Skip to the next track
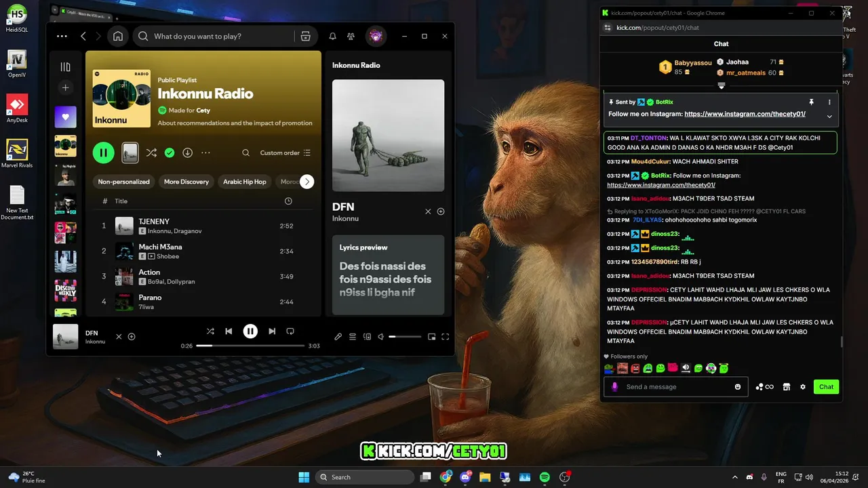The width and height of the screenshot is (868, 488). point(272,331)
